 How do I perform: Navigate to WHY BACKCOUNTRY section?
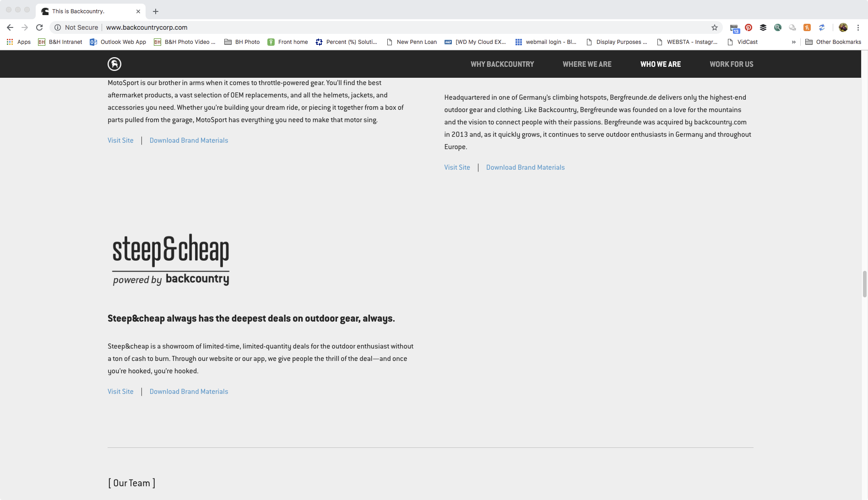pos(502,64)
